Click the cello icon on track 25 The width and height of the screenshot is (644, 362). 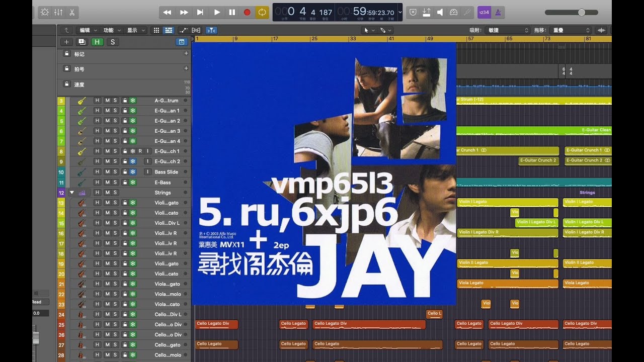81,325
